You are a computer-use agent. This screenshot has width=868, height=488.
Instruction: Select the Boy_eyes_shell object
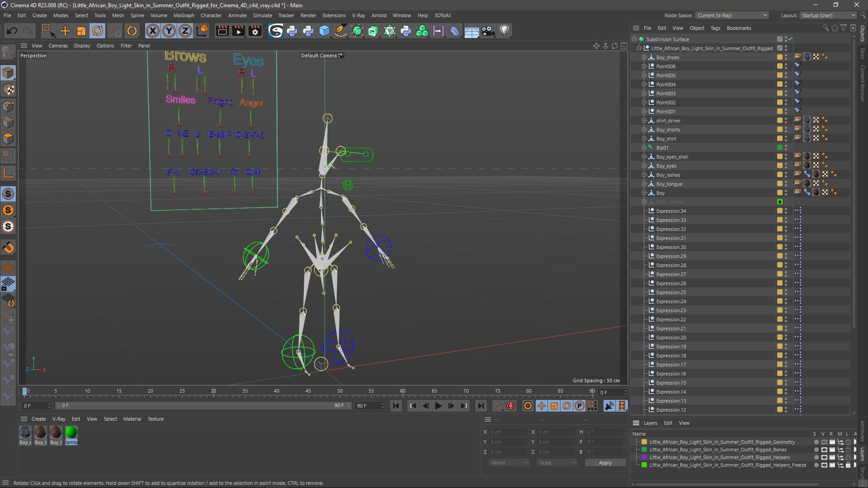(x=672, y=157)
